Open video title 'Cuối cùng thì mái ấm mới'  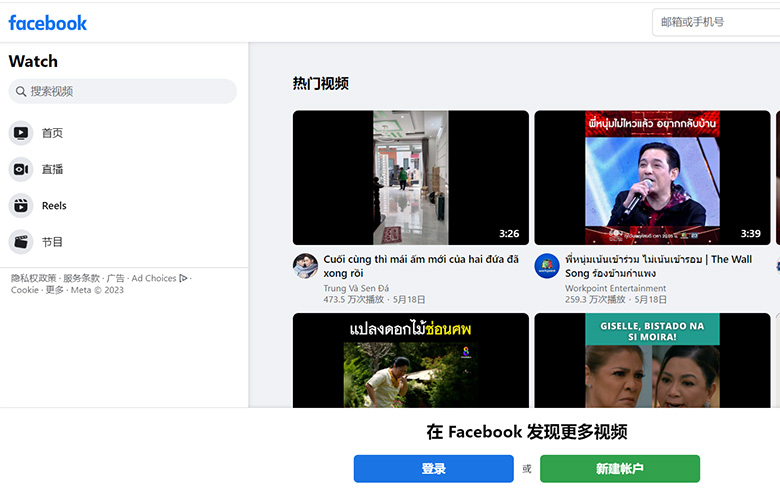coord(421,266)
